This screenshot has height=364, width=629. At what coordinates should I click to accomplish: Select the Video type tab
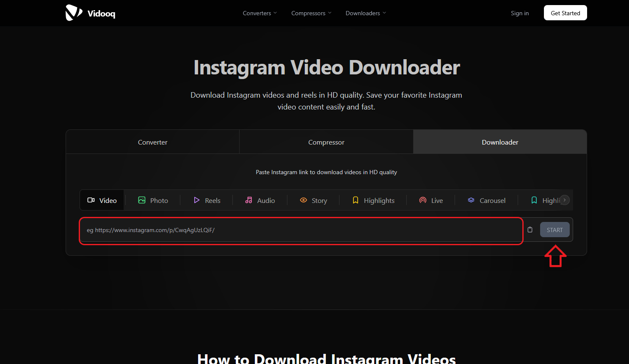click(102, 200)
